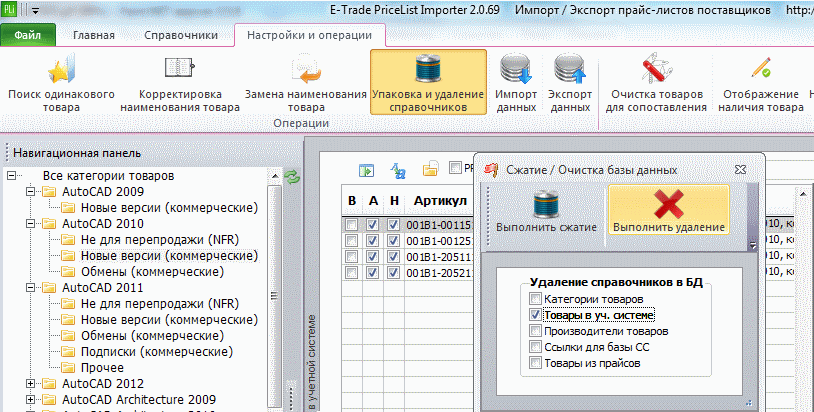Viewport: 814px width, 412px height.
Task: Refresh the category tree with green arrows
Action: [x=292, y=178]
